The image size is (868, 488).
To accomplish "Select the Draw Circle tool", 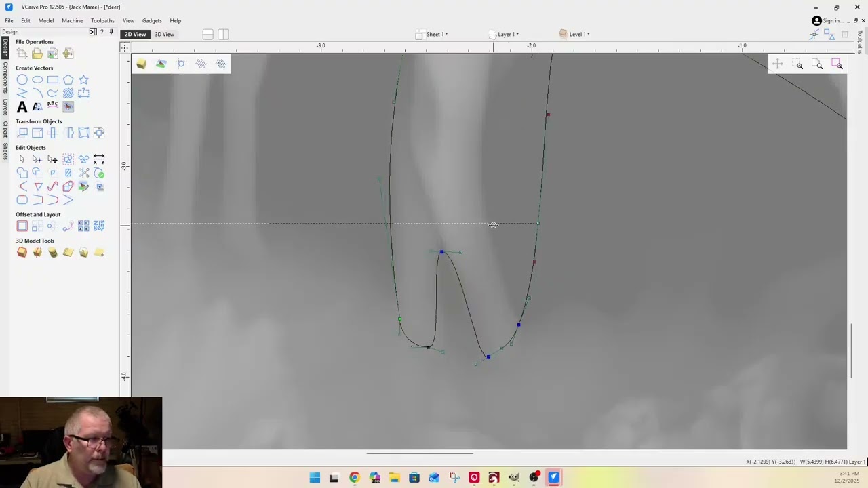I will coord(22,80).
